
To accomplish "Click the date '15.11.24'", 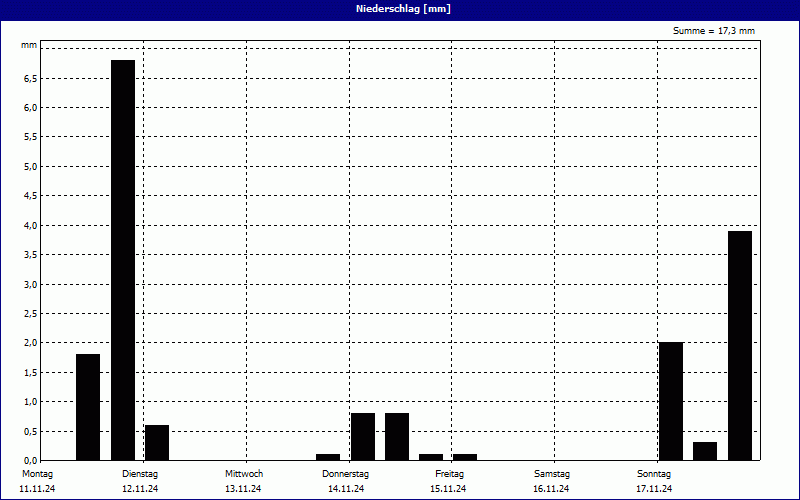I will coord(448,489).
